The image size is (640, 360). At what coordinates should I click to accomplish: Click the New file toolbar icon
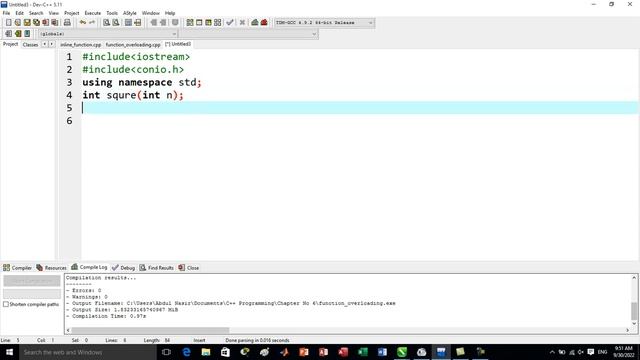click(x=8, y=23)
